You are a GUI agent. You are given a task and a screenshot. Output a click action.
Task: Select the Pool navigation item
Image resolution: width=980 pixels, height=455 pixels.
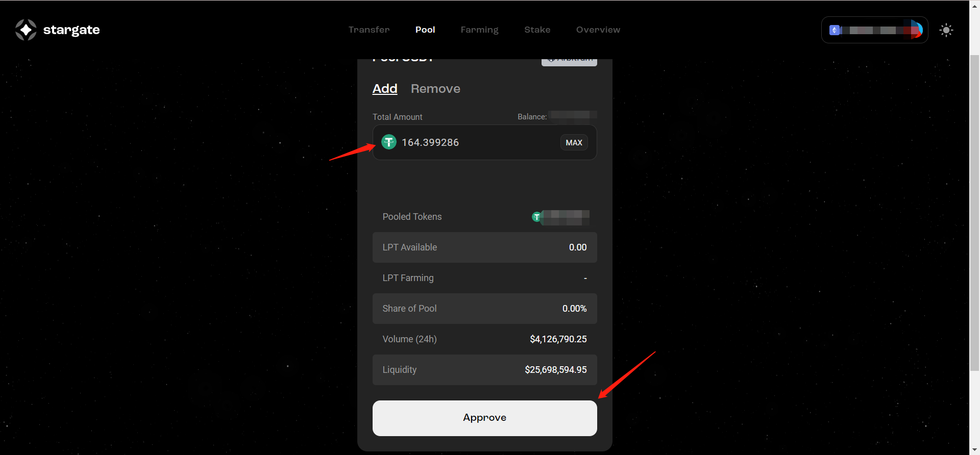425,30
